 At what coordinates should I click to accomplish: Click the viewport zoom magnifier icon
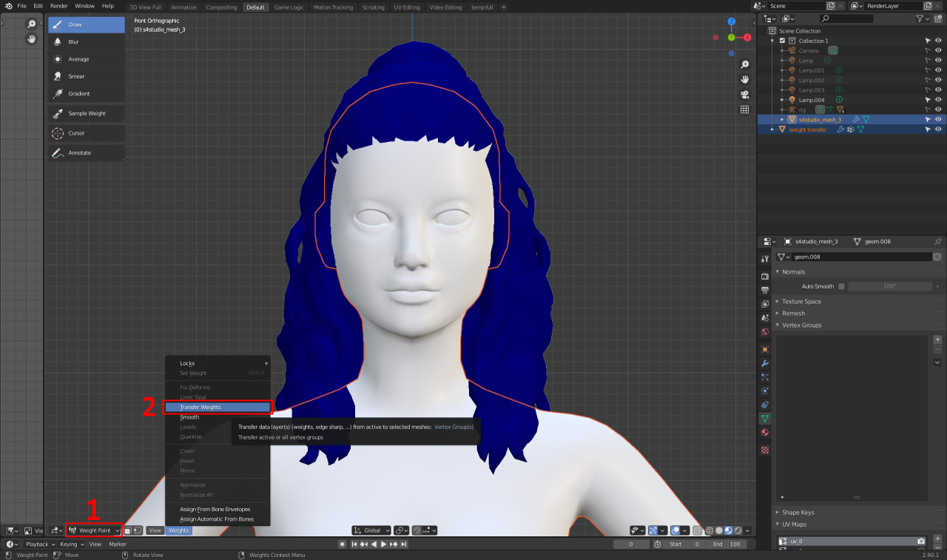745,64
